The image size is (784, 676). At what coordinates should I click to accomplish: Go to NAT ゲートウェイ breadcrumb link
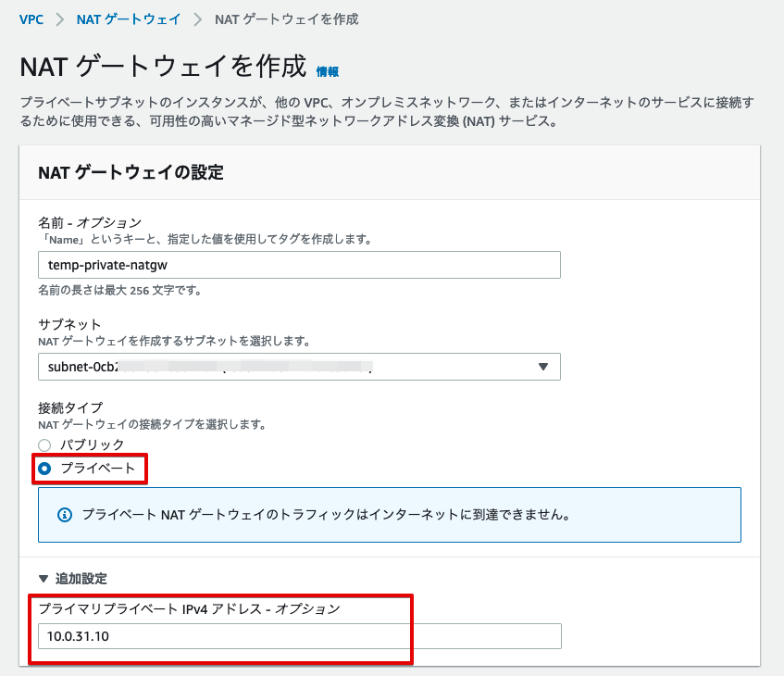click(x=128, y=19)
